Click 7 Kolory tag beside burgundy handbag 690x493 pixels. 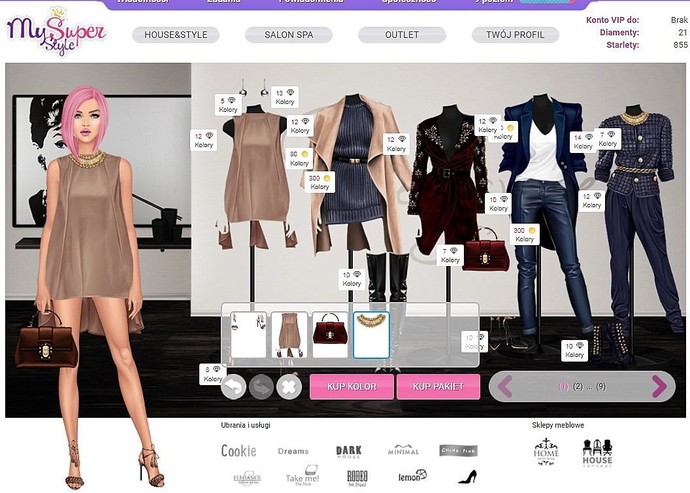click(450, 255)
